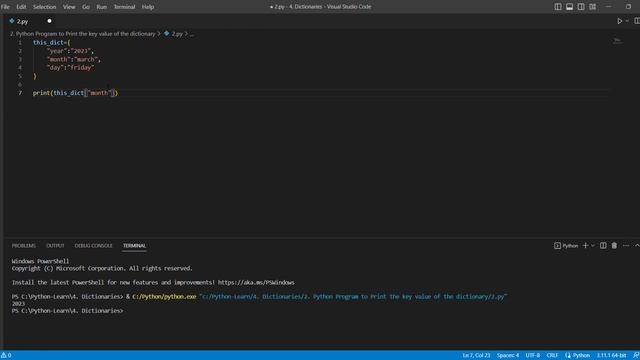Viewport: 640px width, 360px height.
Task: Change encoding via UTF-8 status item
Action: [533, 356]
